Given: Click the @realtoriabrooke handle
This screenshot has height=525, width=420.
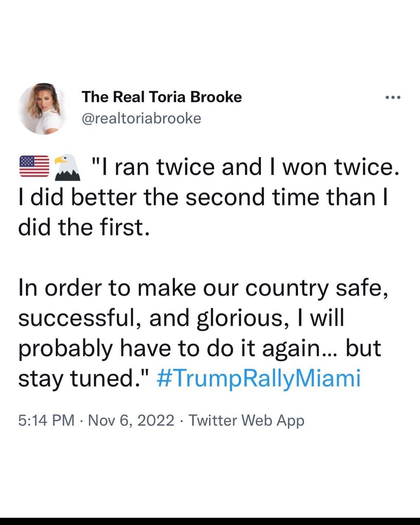Looking at the screenshot, I should pos(141,118).
